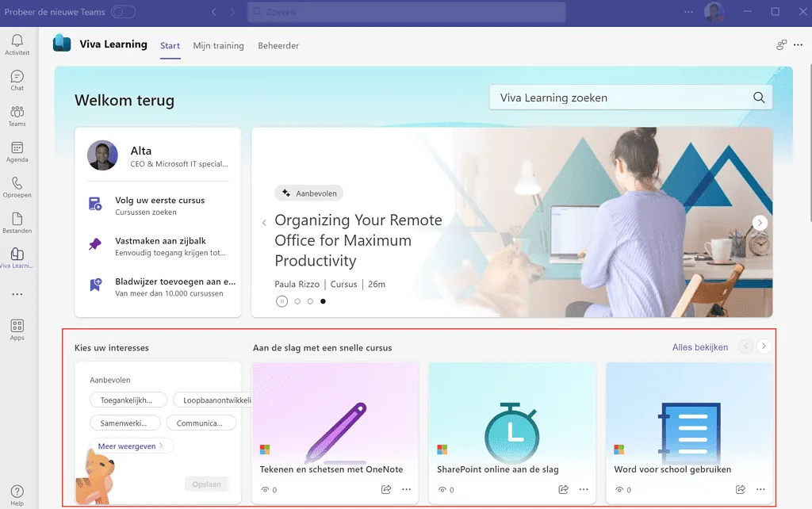Open Bestanden from the left sidebar
812x509 pixels.
click(x=17, y=220)
